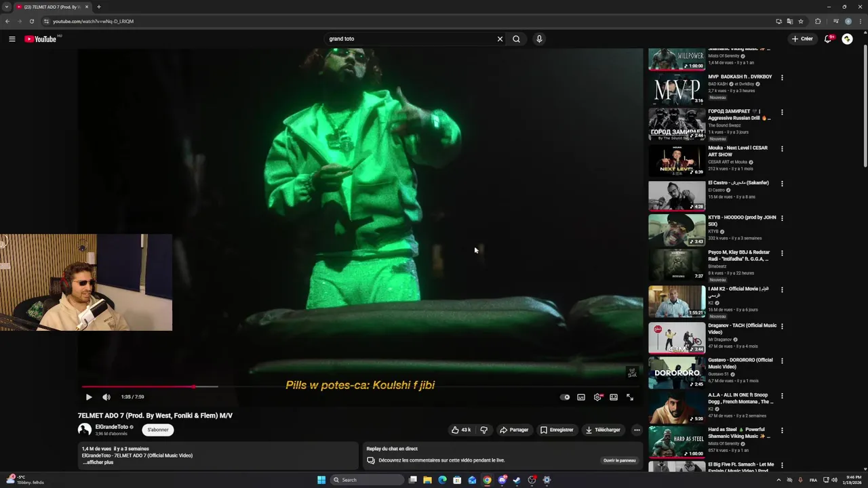Subscribe with the S'abonner button
The image size is (868, 488).
(158, 430)
